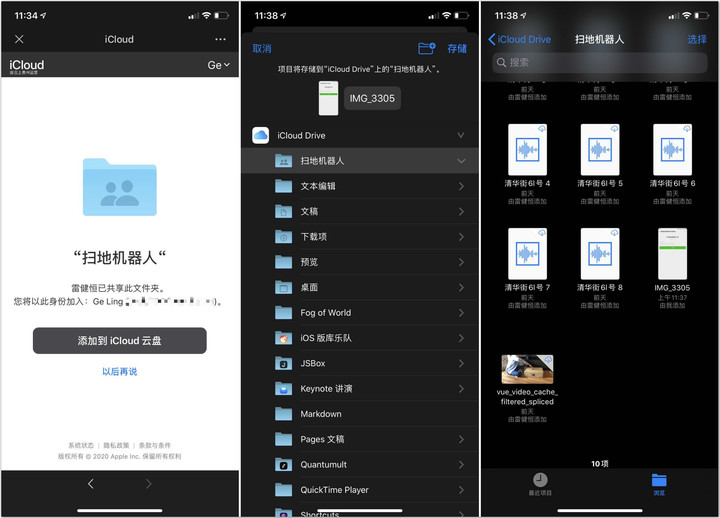720x518 pixels.
Task: Tap the 搜索 search field
Action: coord(599,62)
